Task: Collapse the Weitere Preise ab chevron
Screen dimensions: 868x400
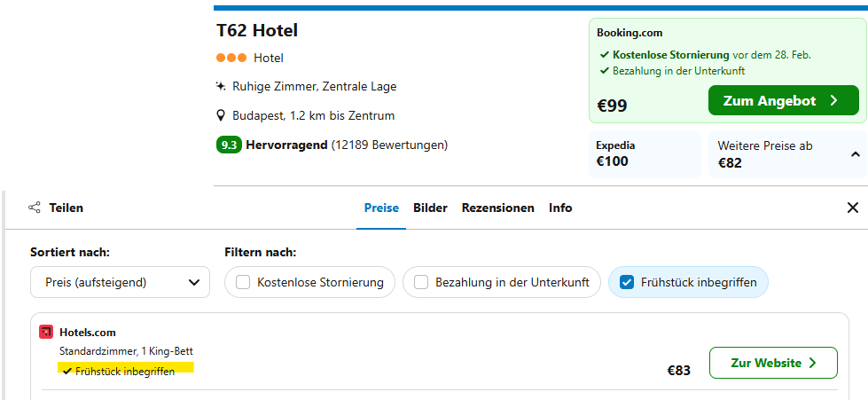Action: (856, 154)
